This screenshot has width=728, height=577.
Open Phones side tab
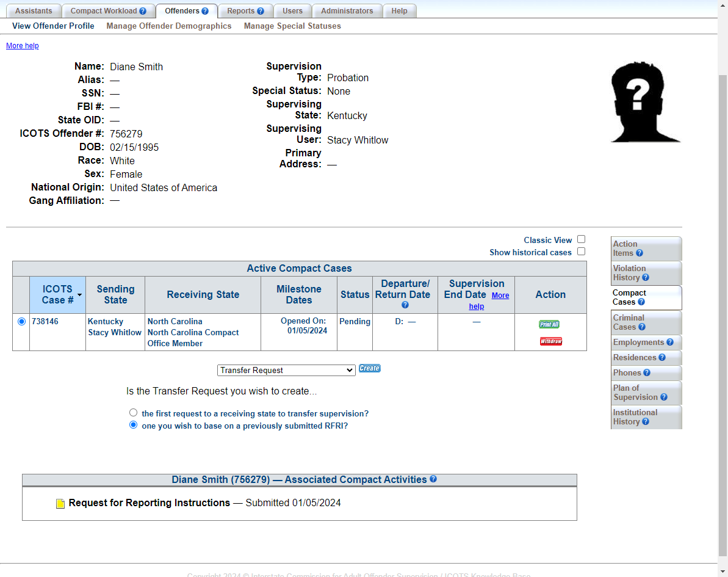click(646, 372)
